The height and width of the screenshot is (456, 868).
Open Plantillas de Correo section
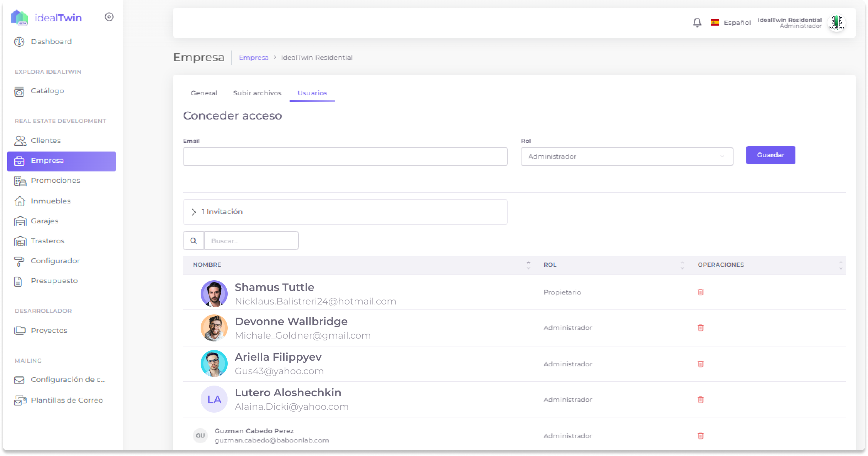click(x=67, y=401)
